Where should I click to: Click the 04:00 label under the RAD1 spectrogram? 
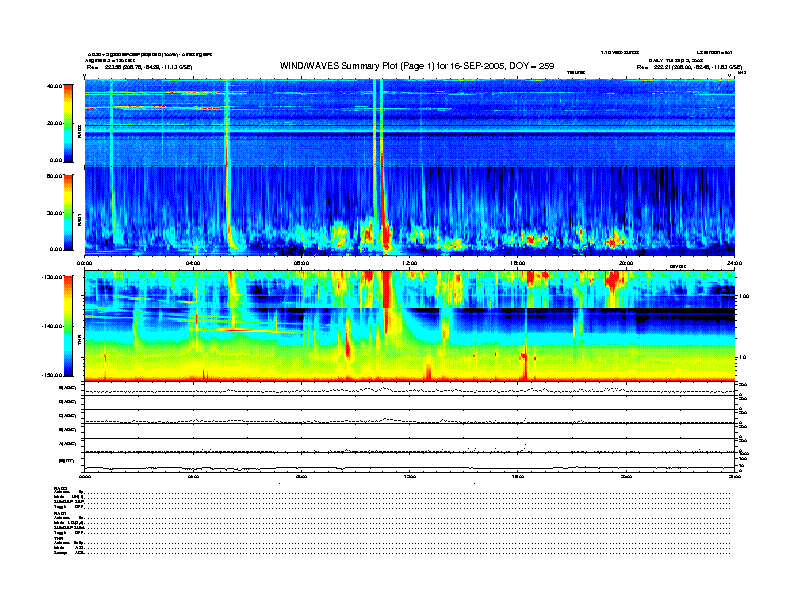pos(193,263)
